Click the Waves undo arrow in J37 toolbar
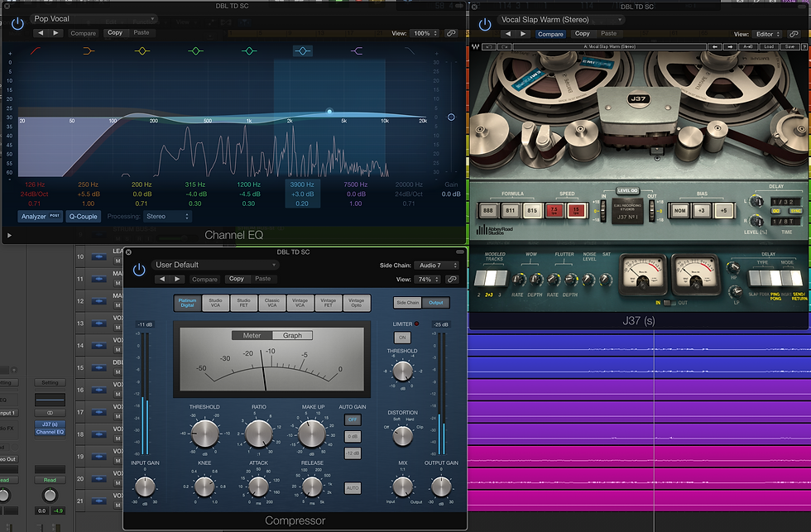This screenshot has width=811, height=532. click(488, 46)
